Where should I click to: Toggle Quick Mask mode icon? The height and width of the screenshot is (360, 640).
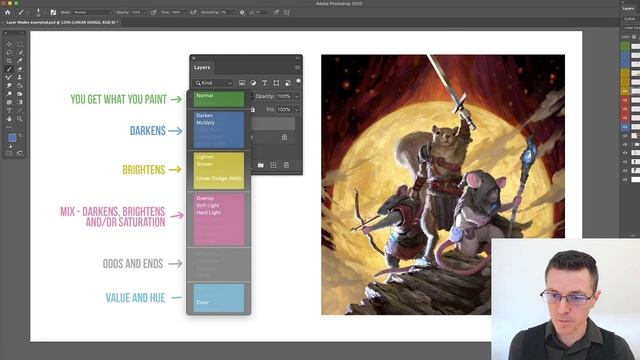click(9, 153)
